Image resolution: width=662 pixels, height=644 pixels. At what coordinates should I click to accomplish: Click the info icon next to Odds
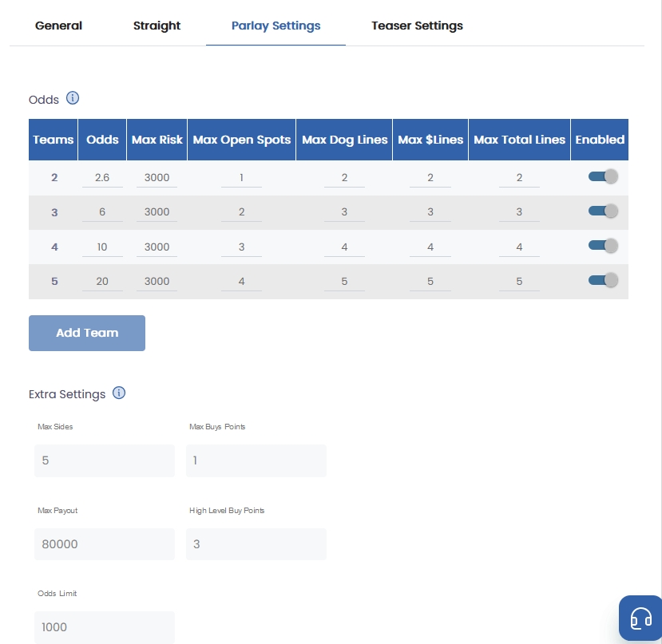pos(73,99)
